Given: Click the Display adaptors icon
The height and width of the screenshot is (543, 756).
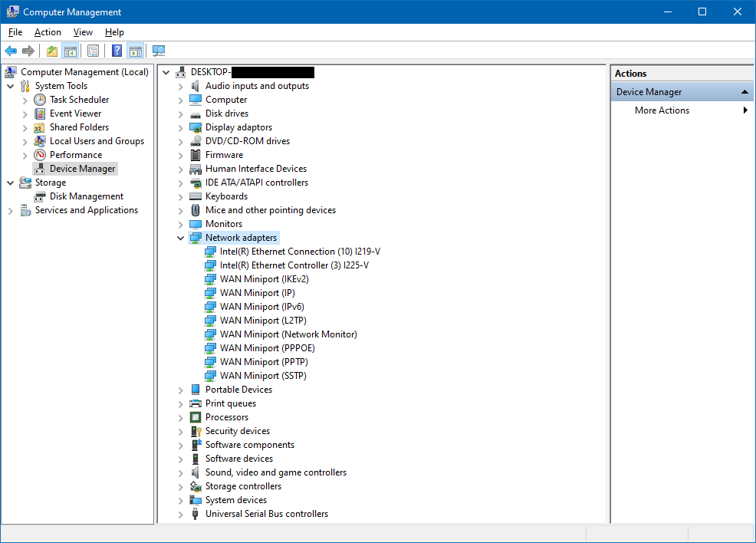Looking at the screenshot, I should click(x=196, y=127).
